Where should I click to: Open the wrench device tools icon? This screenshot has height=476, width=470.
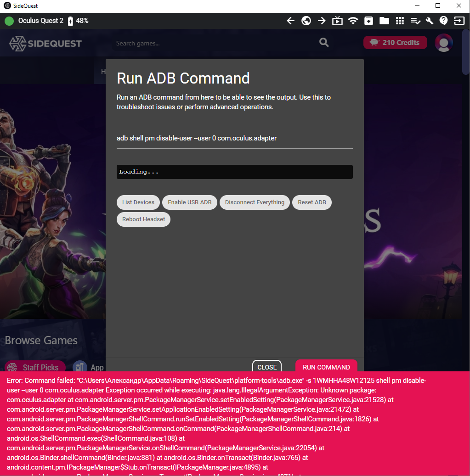point(430,21)
